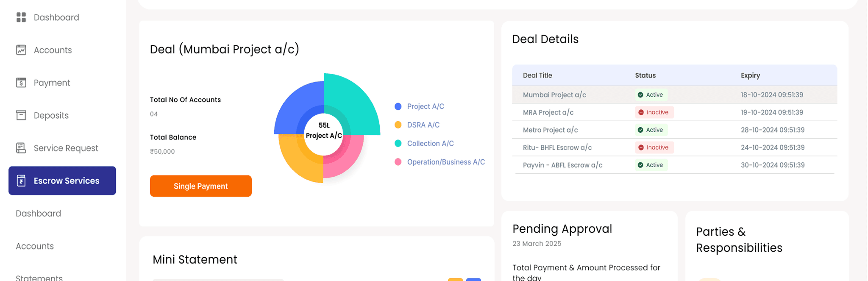Click red inactive icon in MRA Project row
This screenshot has width=868, height=281.
tap(641, 112)
